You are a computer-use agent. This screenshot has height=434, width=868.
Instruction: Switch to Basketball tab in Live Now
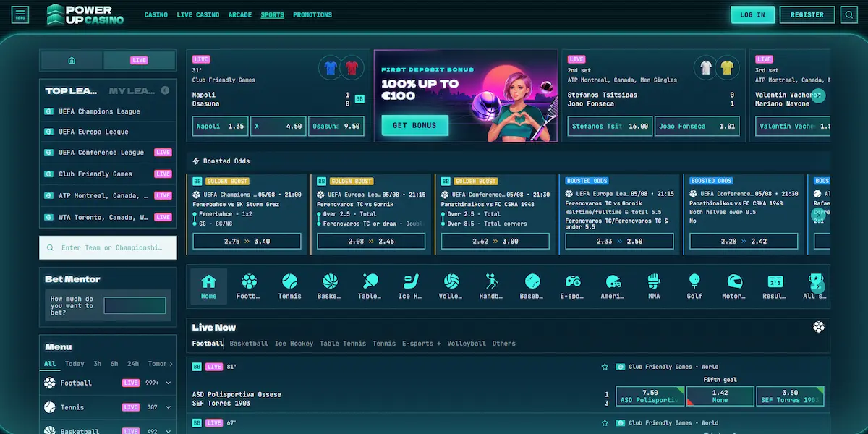[x=249, y=344]
